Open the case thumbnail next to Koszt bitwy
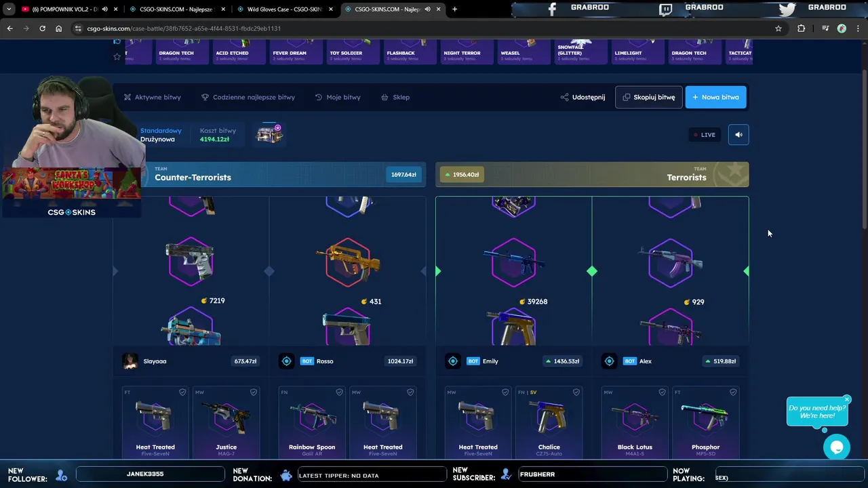868x488 pixels. pos(269,134)
